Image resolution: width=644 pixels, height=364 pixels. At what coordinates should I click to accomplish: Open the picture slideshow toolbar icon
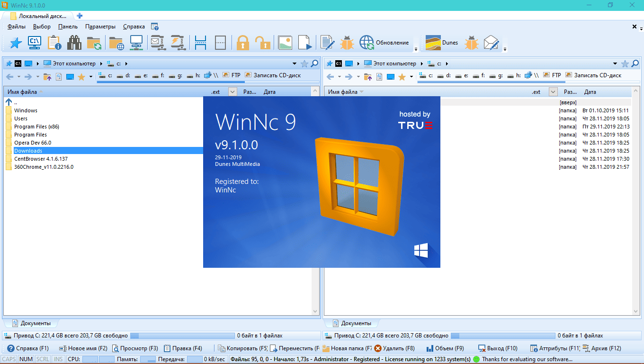tap(285, 43)
